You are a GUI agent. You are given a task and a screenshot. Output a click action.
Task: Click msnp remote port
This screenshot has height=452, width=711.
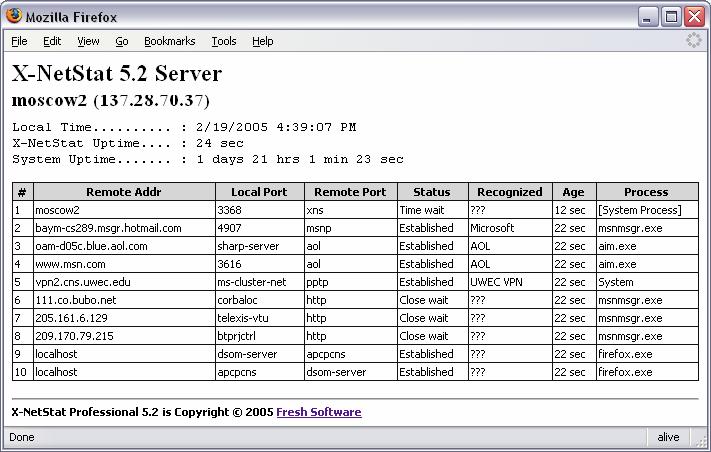pyautogui.click(x=319, y=228)
